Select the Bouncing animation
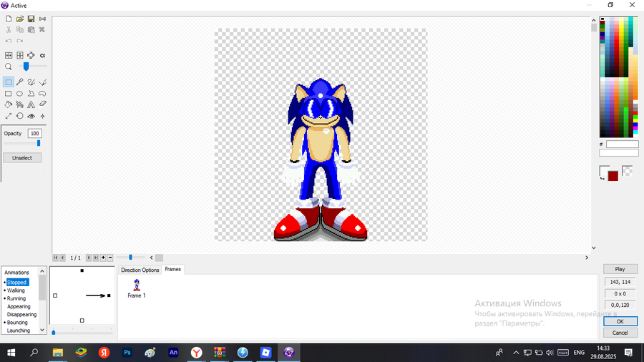The image size is (644, 362). [x=17, y=323]
